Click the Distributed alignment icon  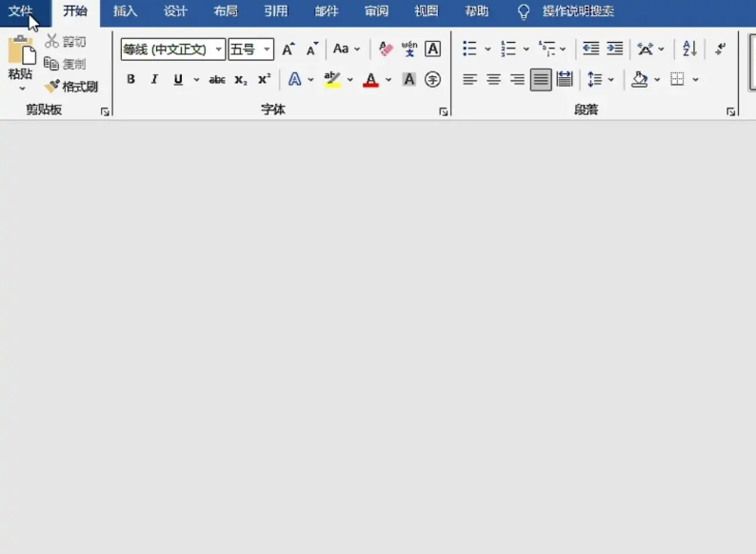pos(565,80)
